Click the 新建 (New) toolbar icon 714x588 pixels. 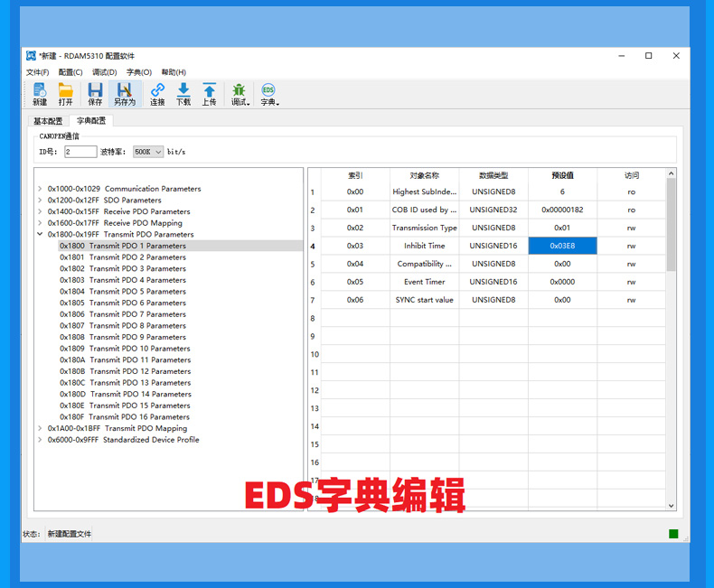(x=40, y=94)
